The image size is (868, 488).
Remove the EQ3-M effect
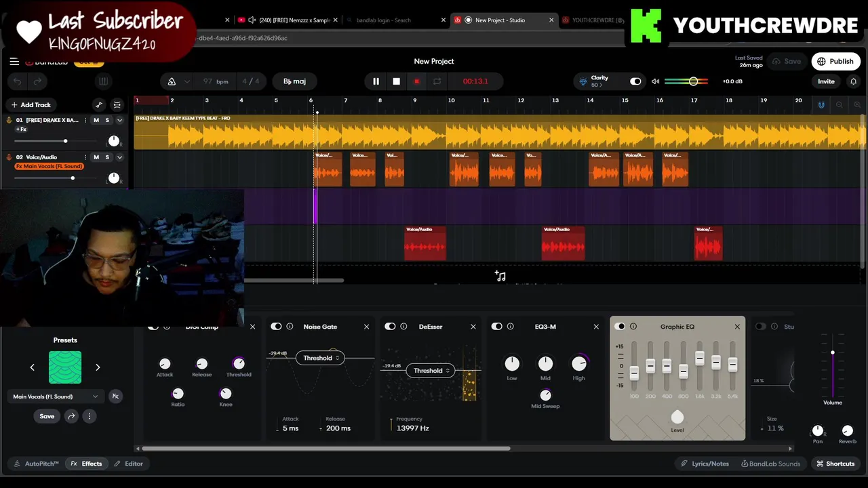pos(596,327)
